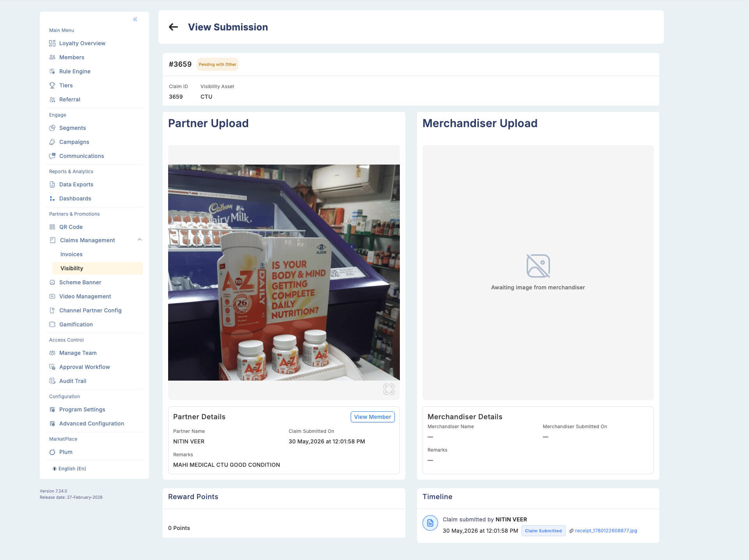
Task: Click the Scheme Banner image icon
Action: coord(52,282)
